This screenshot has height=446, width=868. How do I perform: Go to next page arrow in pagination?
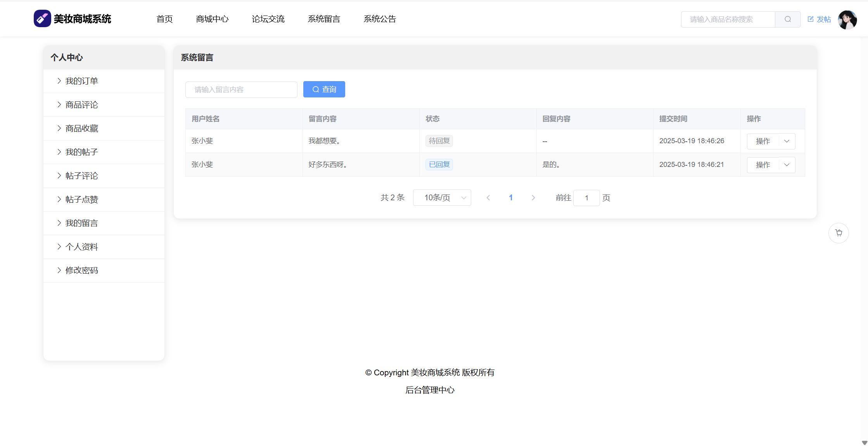(x=533, y=198)
